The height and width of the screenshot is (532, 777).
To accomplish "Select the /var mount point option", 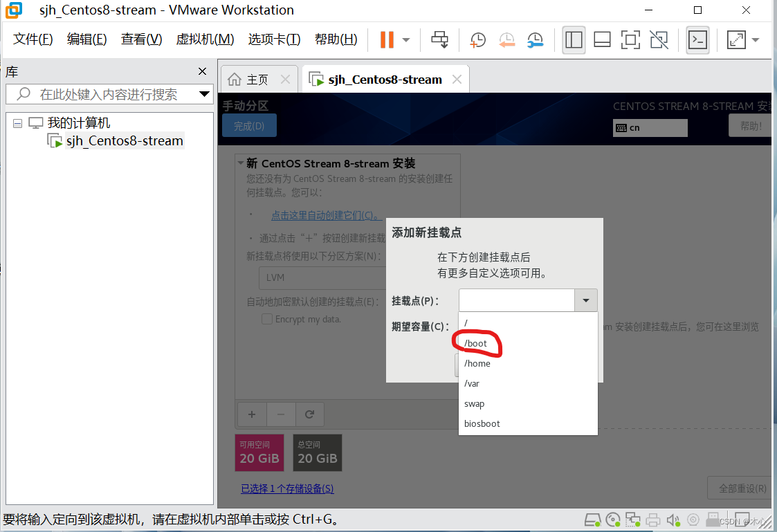I will point(528,383).
